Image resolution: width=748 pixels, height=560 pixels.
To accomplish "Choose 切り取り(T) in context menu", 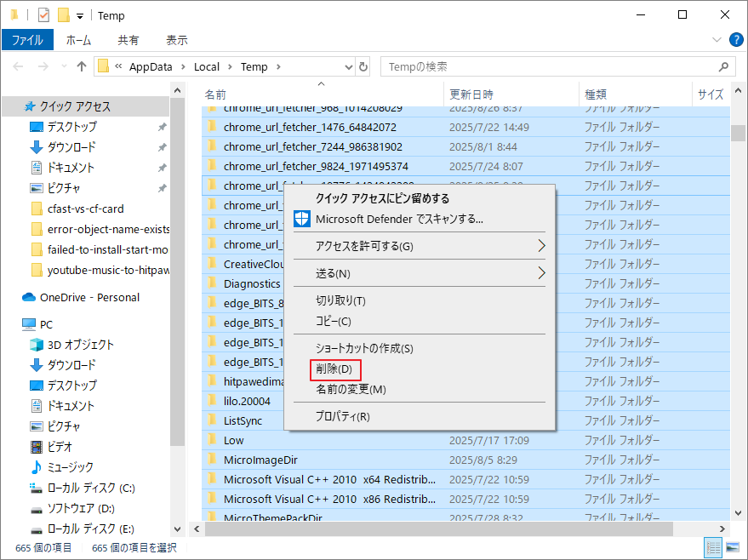I will coord(420,301).
